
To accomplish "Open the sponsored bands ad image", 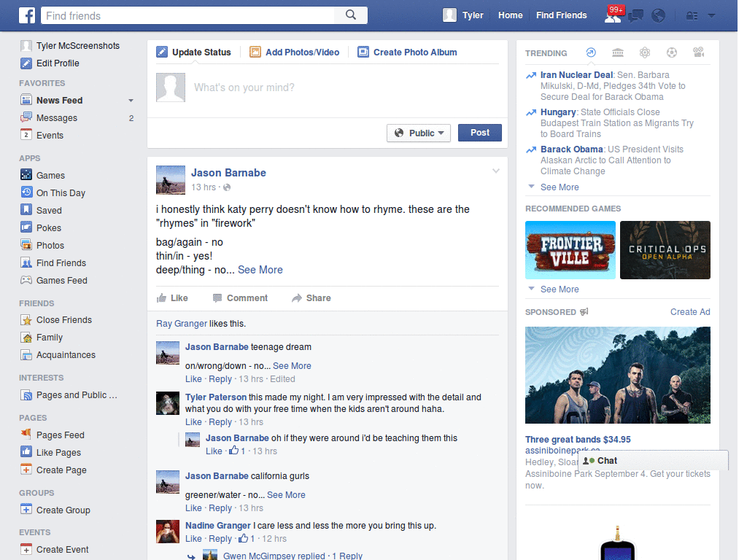I will tap(617, 376).
